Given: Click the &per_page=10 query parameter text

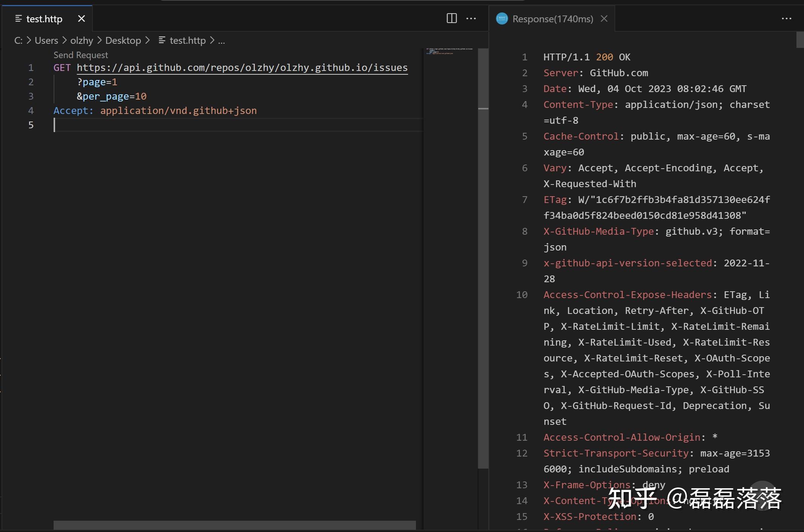Looking at the screenshot, I should [112, 96].
